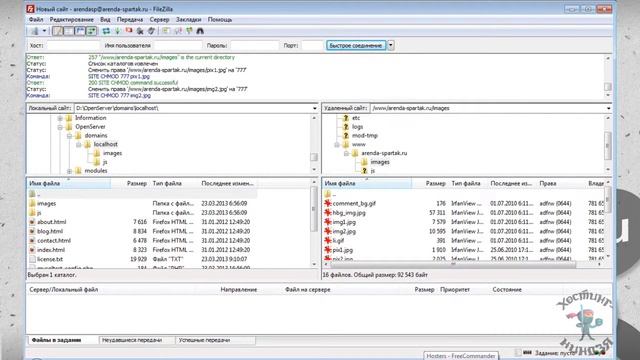Open Hosters - FreeCommander in taskbar
Viewport: 640px width, 360px height.
[461, 356]
